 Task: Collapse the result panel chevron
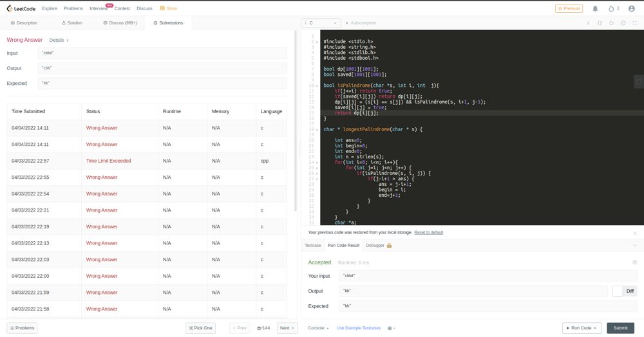pos(635,246)
